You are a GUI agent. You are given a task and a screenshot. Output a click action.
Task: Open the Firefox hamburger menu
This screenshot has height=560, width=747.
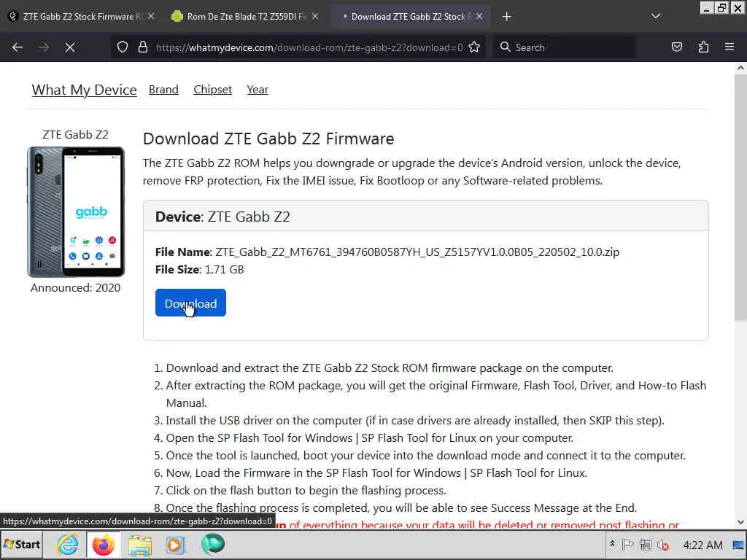click(x=729, y=47)
